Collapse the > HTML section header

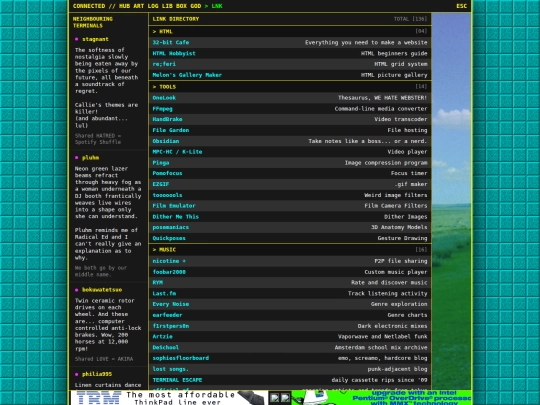click(290, 31)
